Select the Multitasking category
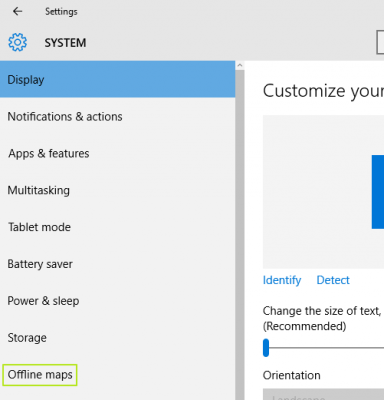 pyautogui.click(x=117, y=190)
